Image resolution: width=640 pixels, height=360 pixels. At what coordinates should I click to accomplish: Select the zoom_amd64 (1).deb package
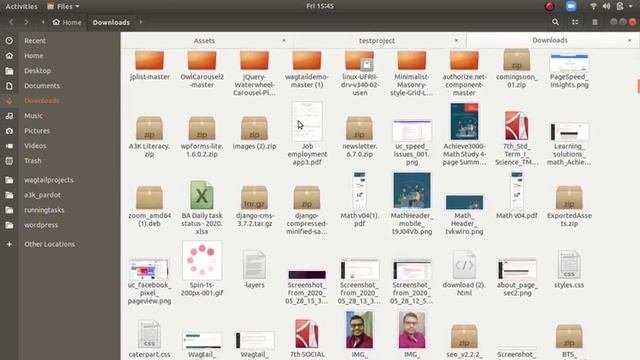click(x=149, y=206)
